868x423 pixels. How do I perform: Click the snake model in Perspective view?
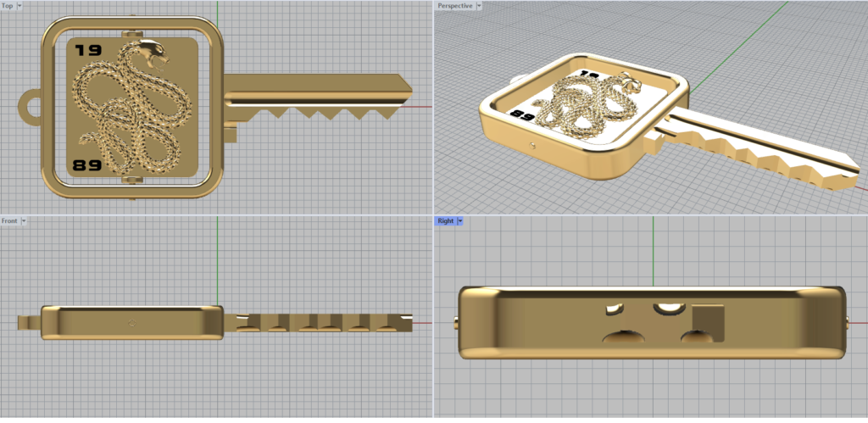585,110
